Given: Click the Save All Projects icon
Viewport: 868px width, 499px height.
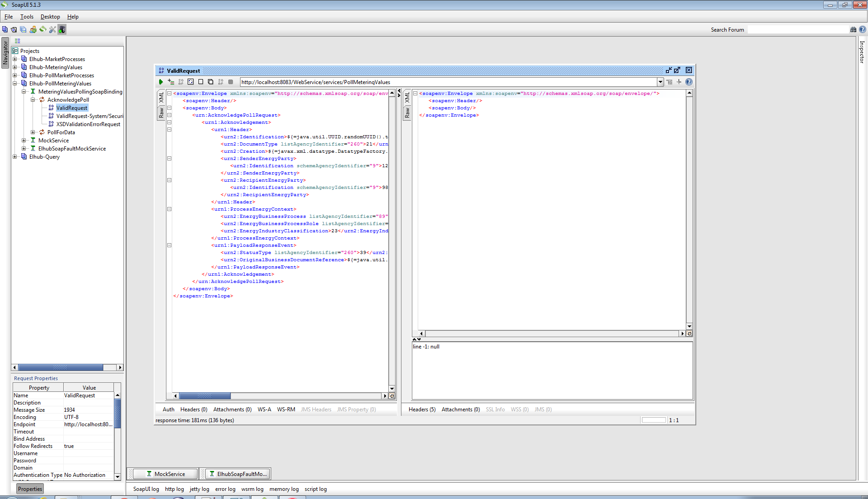Looking at the screenshot, I should [x=23, y=30].
